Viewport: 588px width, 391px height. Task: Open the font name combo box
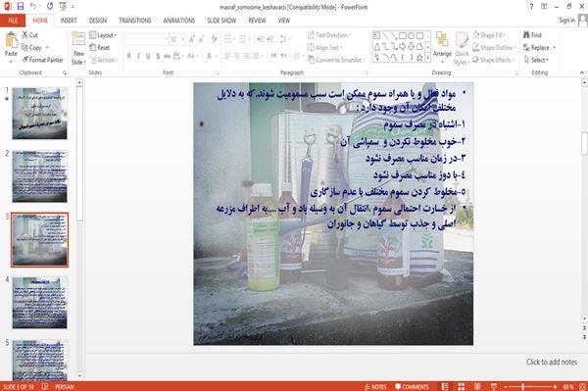click(146, 39)
